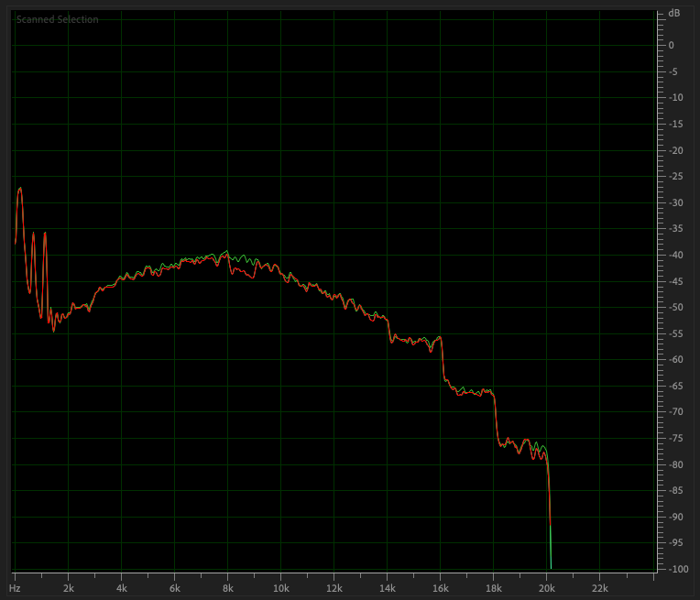This screenshot has height=600, width=700.
Task: Select the 20k frequency axis label
Action: point(547,586)
